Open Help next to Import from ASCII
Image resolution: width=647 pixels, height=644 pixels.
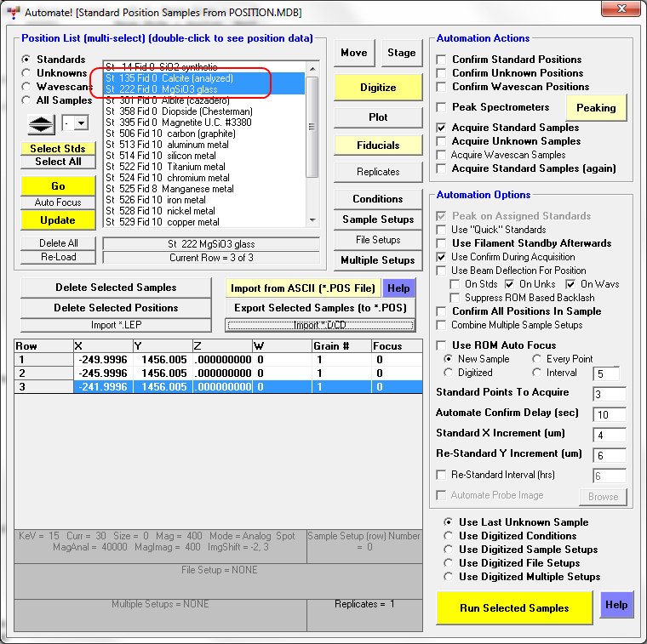pyautogui.click(x=398, y=288)
